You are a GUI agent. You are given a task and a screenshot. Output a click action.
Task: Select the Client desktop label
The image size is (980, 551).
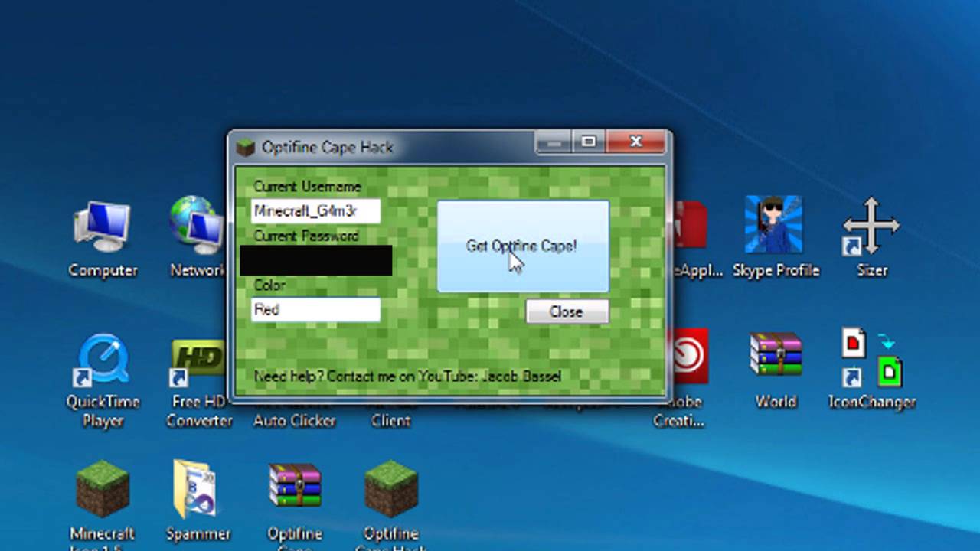tap(390, 420)
